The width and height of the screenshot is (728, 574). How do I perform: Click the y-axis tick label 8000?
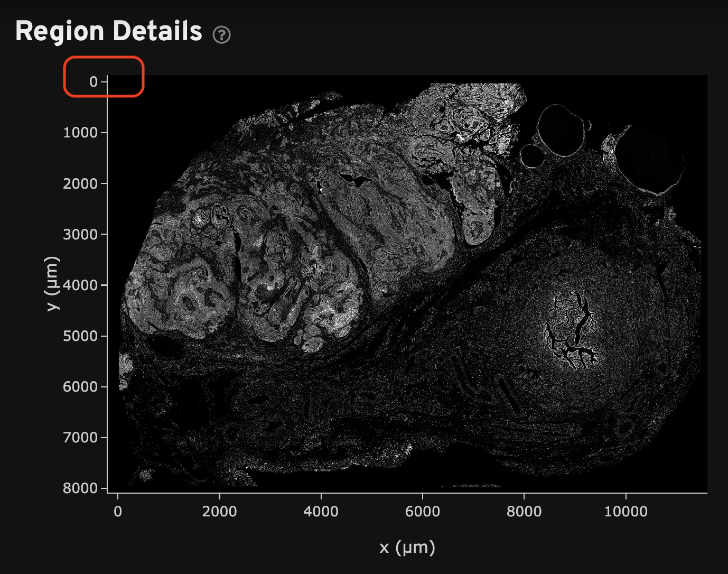coord(81,488)
